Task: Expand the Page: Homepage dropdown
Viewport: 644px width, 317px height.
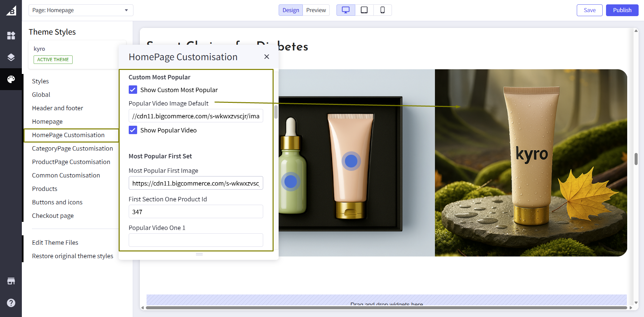Action: pos(81,10)
